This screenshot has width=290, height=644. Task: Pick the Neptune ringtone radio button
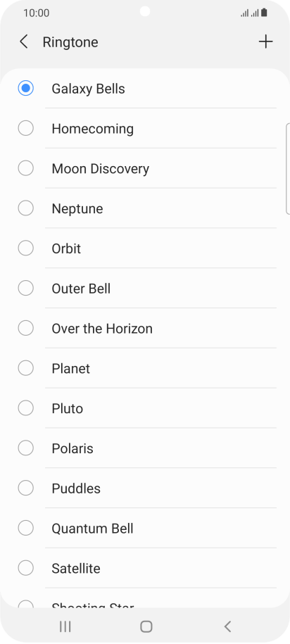[25, 208]
